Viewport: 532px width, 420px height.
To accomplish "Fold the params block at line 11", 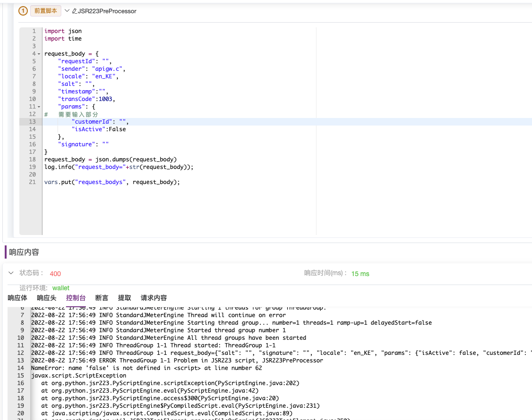I will pyautogui.click(x=39, y=107).
